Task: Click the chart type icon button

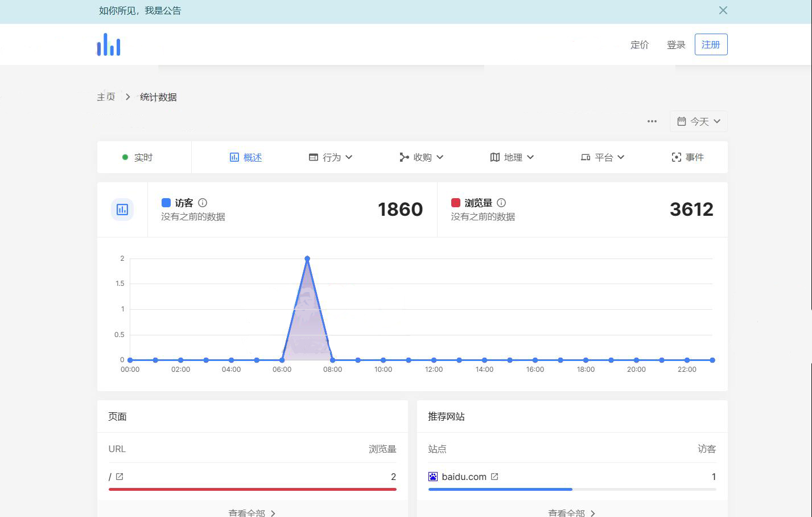Action: (x=122, y=210)
